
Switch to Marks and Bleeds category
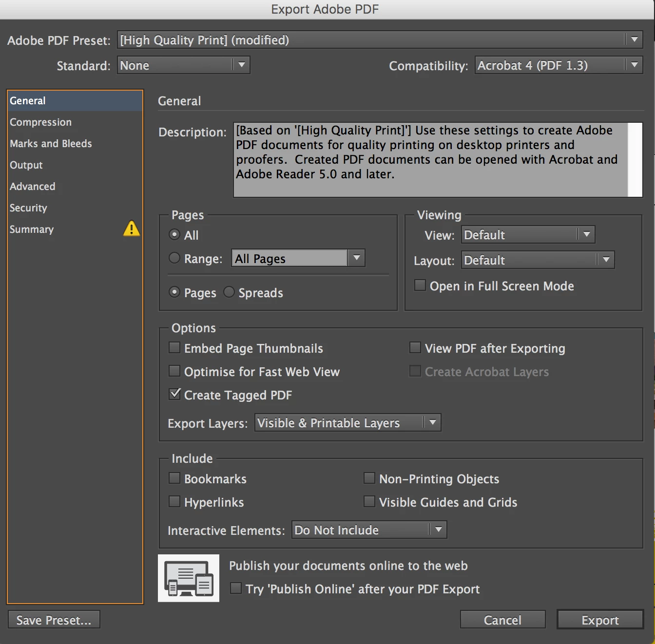pos(75,144)
